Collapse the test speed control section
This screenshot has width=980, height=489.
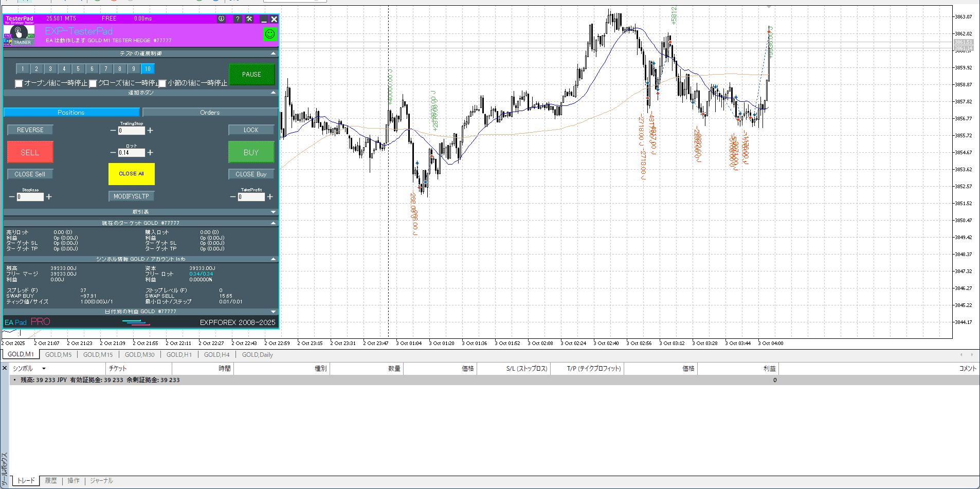pos(273,53)
